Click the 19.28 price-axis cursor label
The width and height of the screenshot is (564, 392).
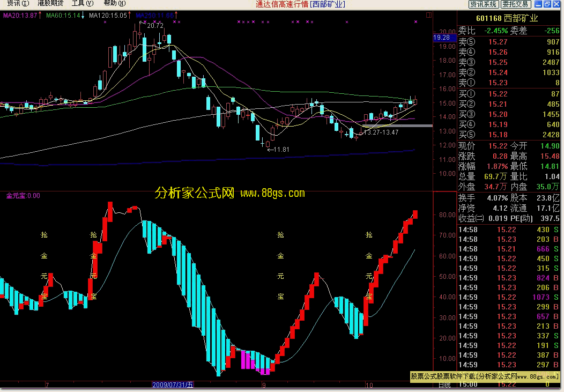(x=444, y=38)
